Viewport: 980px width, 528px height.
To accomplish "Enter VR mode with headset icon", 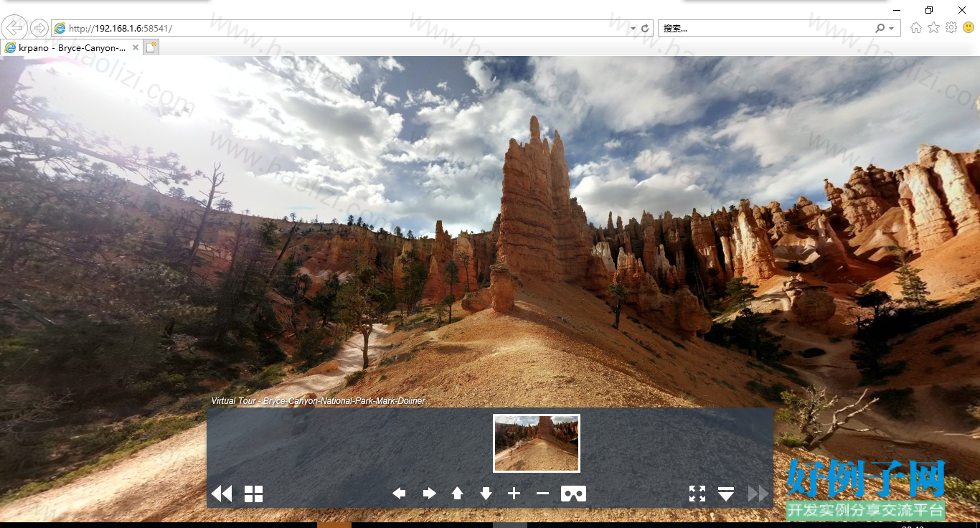I will (x=574, y=494).
